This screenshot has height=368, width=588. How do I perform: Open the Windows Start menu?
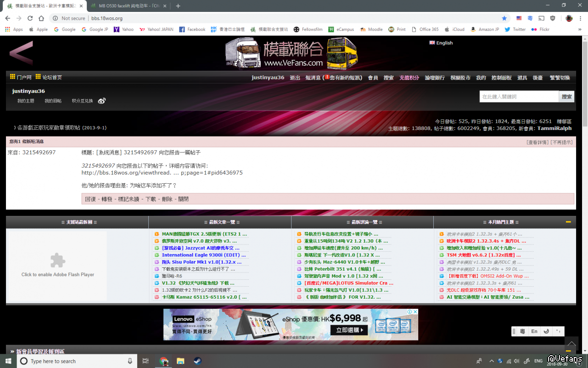(8, 361)
